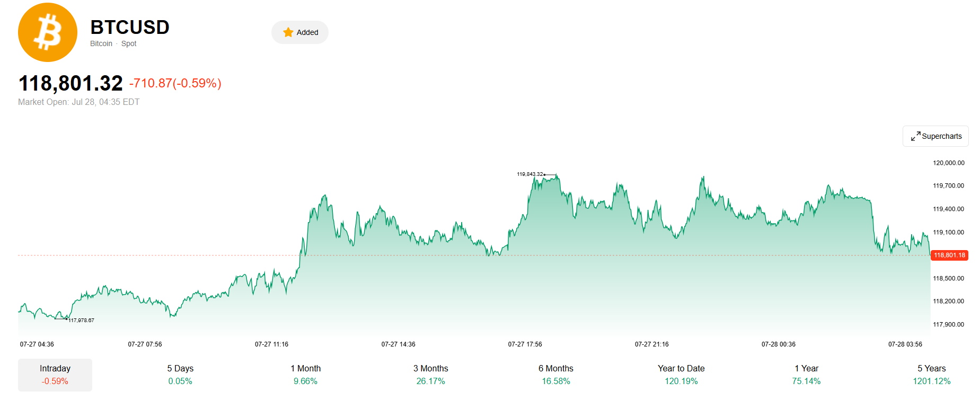Click the 07-28 00:36 time axis label
The height and width of the screenshot is (400, 980).
pyautogui.click(x=779, y=344)
